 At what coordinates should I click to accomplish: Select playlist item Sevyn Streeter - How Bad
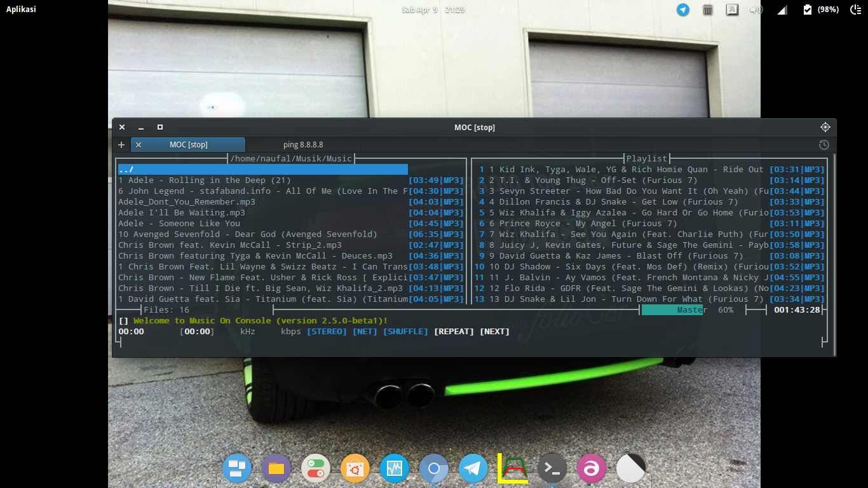(649, 191)
